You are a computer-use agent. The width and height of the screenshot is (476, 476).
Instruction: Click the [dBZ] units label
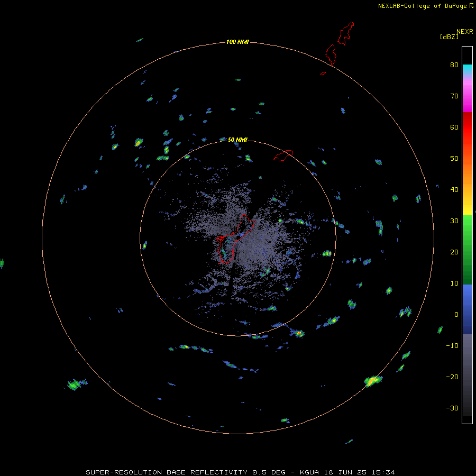(x=449, y=36)
